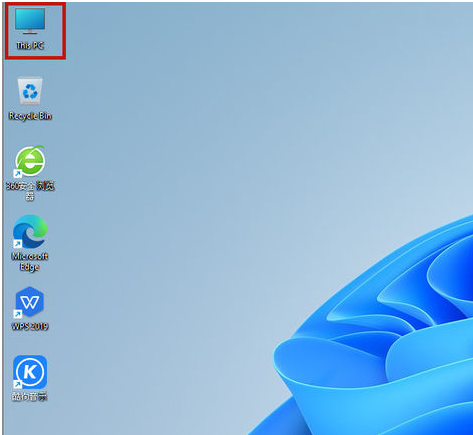Select the green 360 browser icon

click(30, 162)
